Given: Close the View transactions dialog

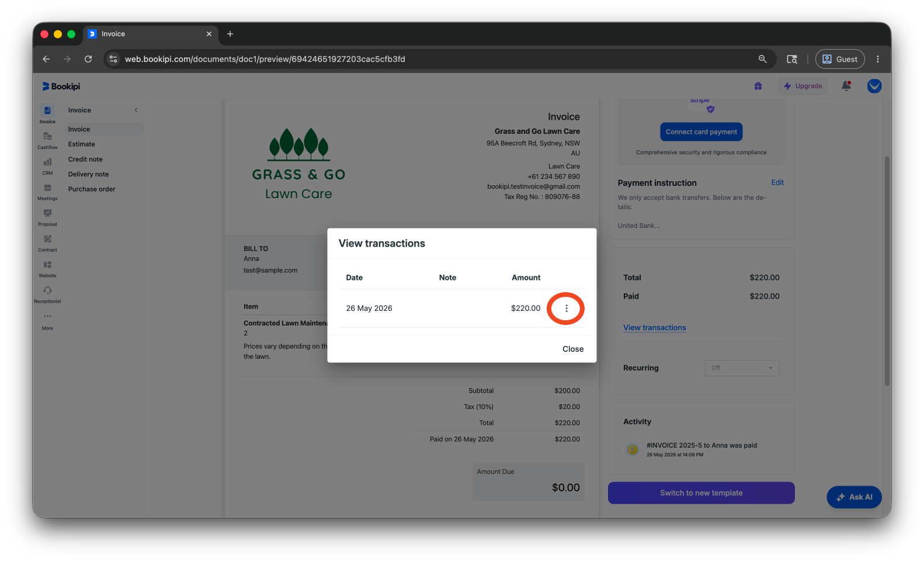Looking at the screenshot, I should [573, 349].
